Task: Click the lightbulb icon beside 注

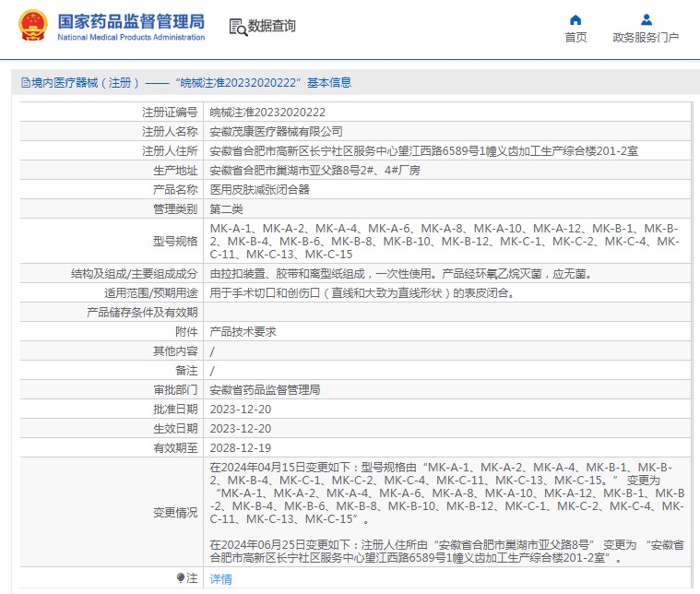Action: tap(181, 578)
